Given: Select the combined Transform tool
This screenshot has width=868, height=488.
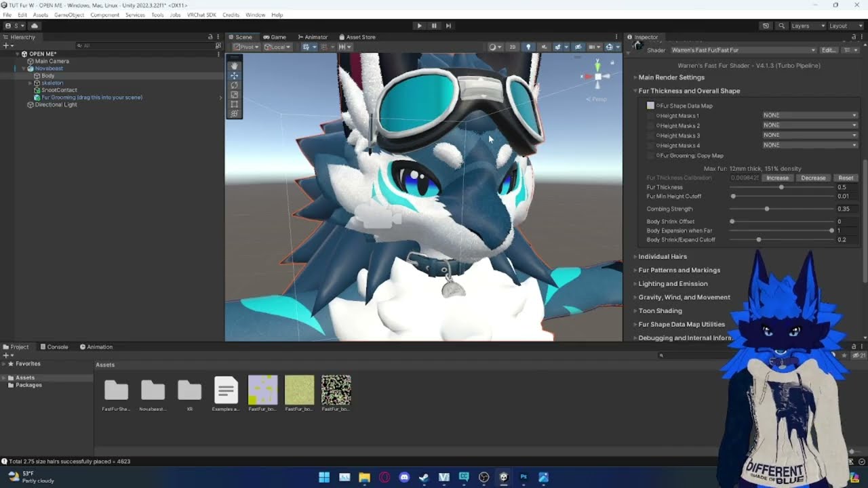Looking at the screenshot, I should click(x=234, y=113).
